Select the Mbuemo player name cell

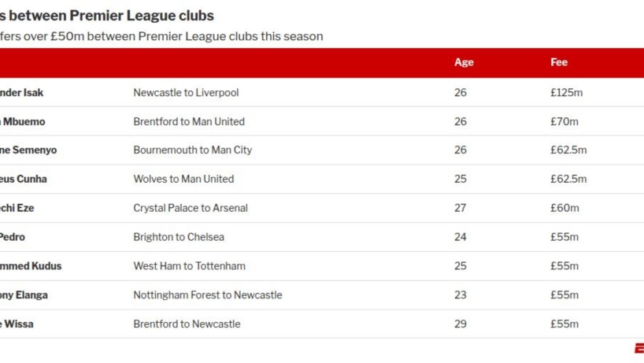pyautogui.click(x=22, y=122)
